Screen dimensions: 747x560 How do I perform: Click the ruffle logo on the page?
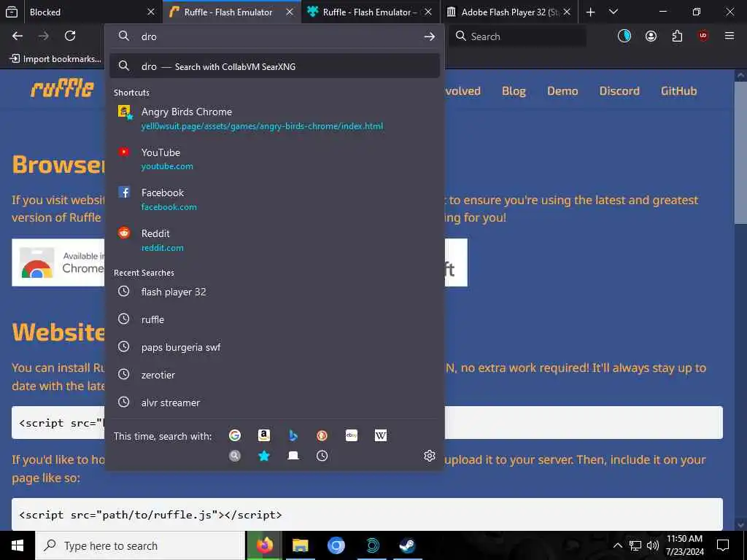click(62, 88)
